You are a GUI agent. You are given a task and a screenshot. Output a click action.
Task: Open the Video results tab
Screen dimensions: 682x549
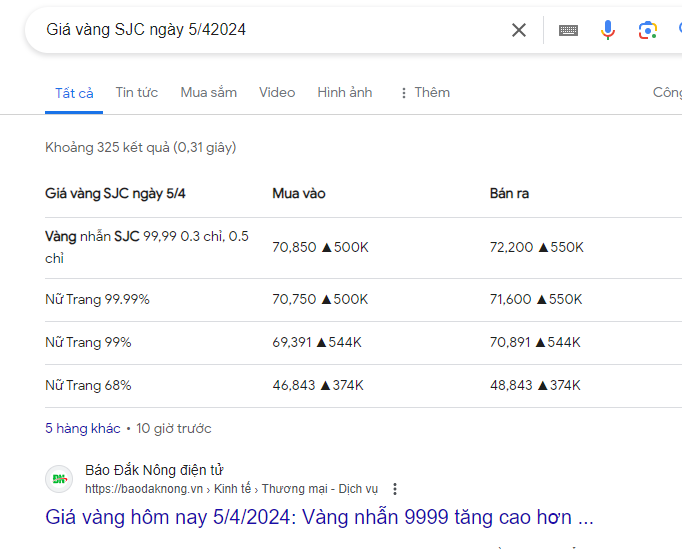(x=277, y=92)
